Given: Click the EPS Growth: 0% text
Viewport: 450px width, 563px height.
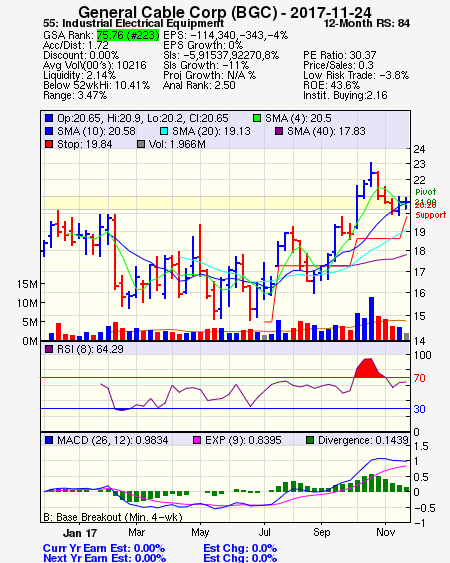Looking at the screenshot, I should (x=203, y=45).
